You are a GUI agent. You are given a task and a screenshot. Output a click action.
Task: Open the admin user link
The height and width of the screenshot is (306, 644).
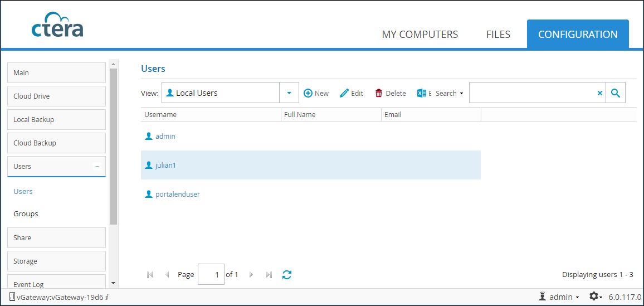coord(165,136)
